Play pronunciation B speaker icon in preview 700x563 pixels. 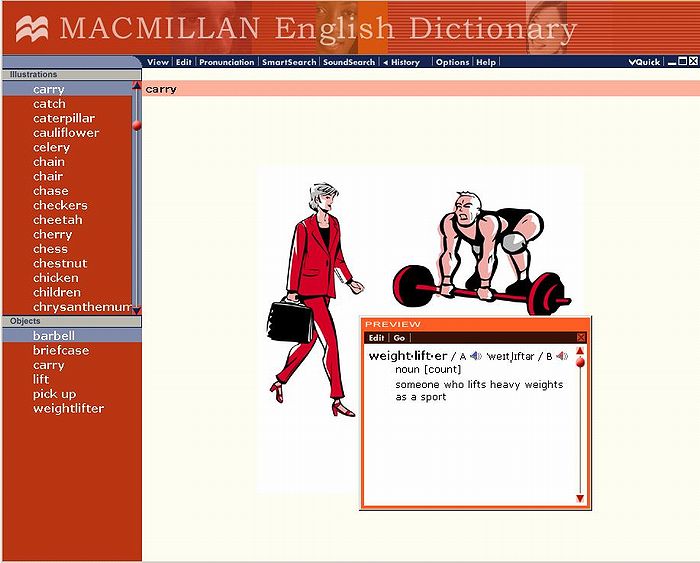(562, 356)
